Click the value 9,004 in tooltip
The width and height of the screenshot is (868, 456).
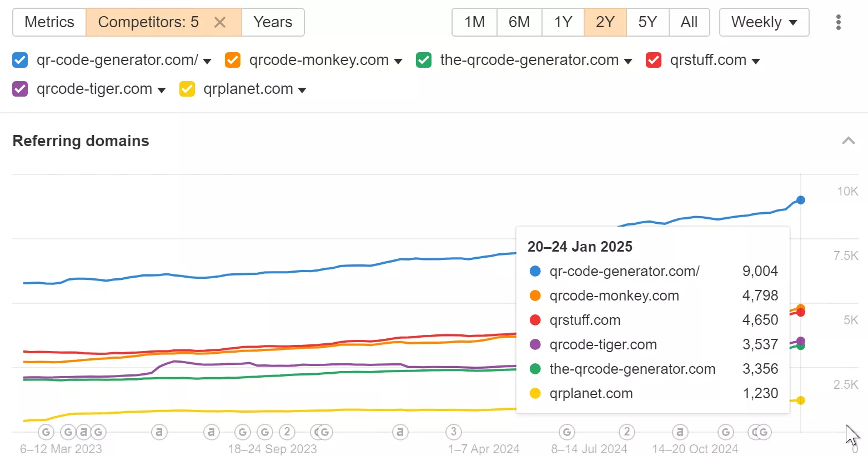pyautogui.click(x=760, y=271)
